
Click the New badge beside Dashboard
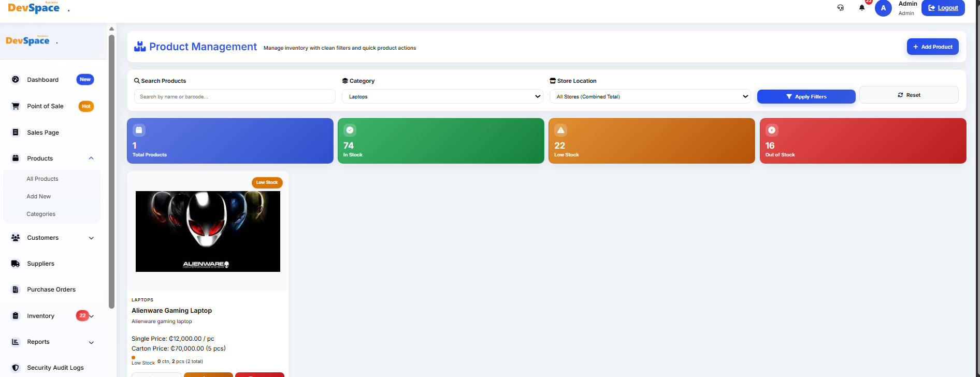pyautogui.click(x=85, y=79)
